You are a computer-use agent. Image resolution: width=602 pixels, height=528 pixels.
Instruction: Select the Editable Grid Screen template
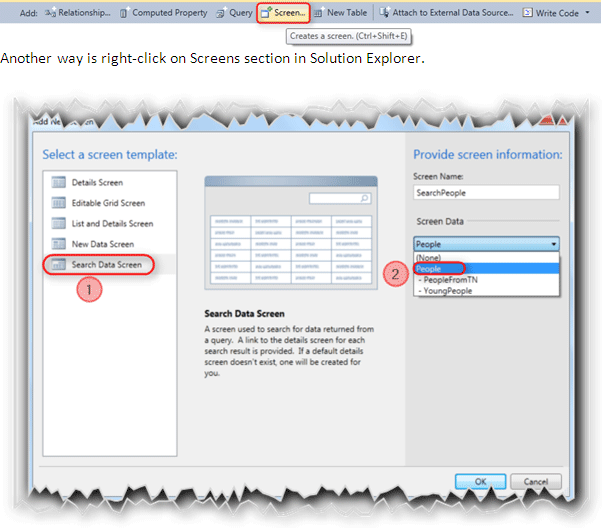pos(109,203)
